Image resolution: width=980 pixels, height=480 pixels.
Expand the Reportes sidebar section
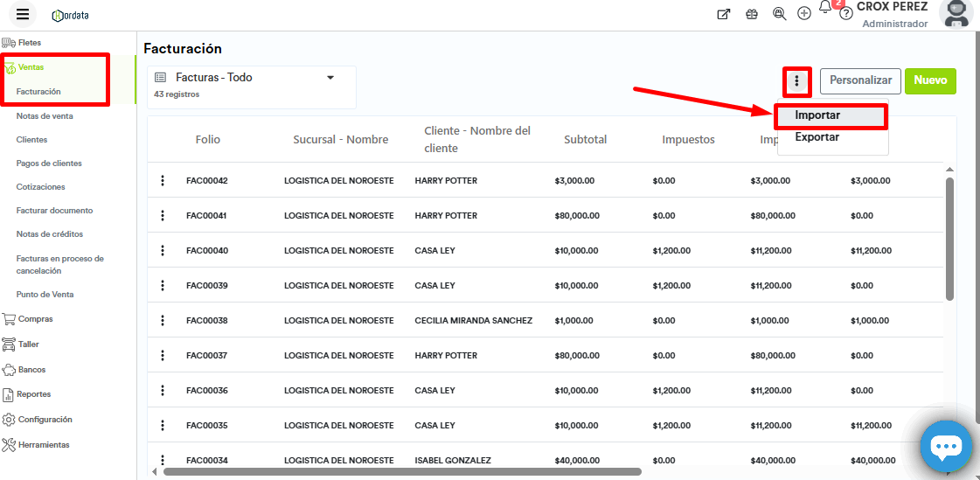(x=33, y=394)
